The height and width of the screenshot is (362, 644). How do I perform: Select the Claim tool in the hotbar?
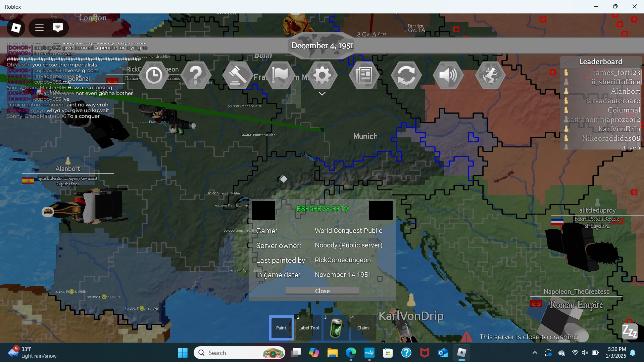coord(363,328)
